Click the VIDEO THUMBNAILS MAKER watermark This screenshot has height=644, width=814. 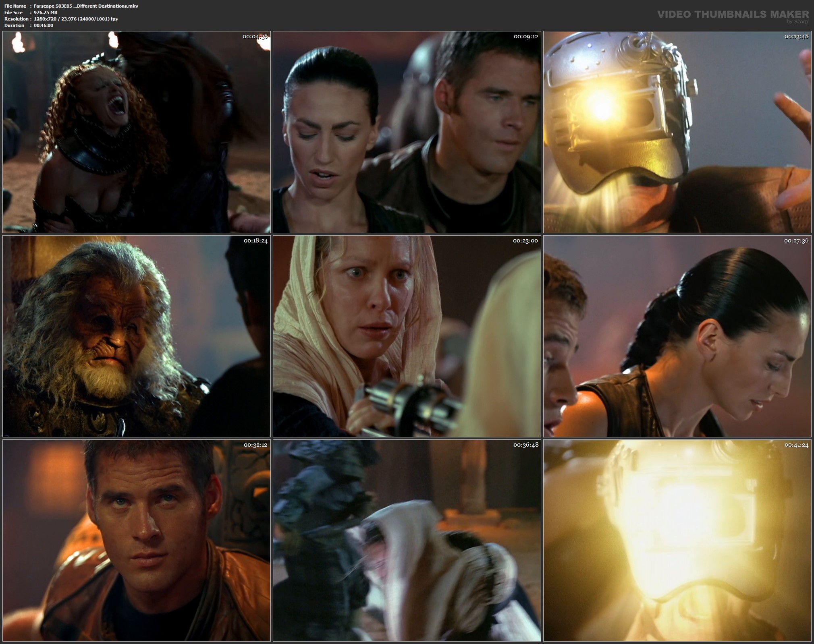(x=733, y=14)
